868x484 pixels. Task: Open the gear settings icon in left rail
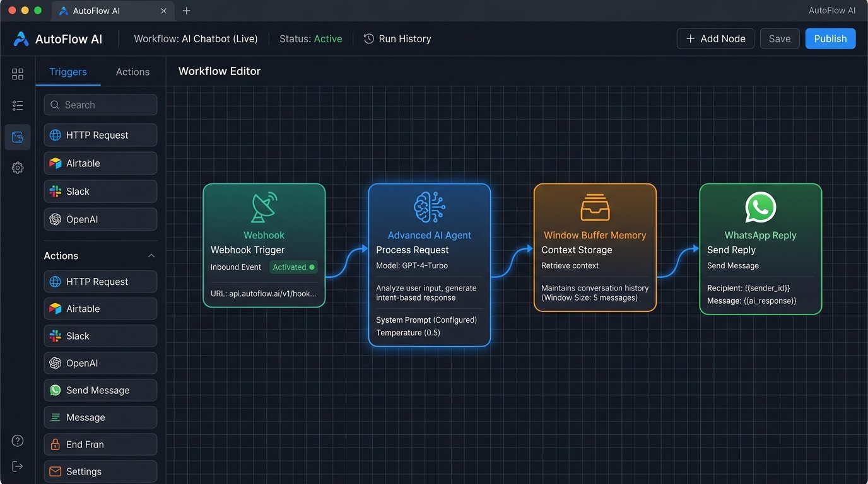[x=18, y=168]
